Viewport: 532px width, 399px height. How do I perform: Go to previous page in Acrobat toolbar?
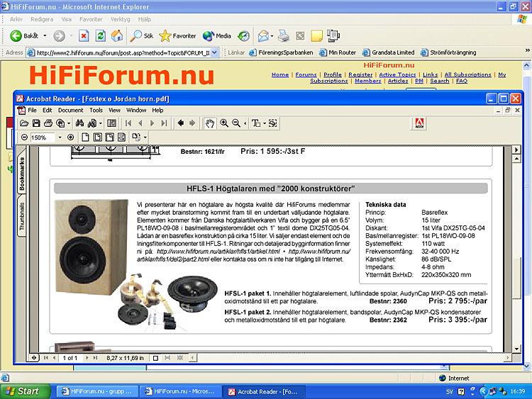(x=140, y=123)
